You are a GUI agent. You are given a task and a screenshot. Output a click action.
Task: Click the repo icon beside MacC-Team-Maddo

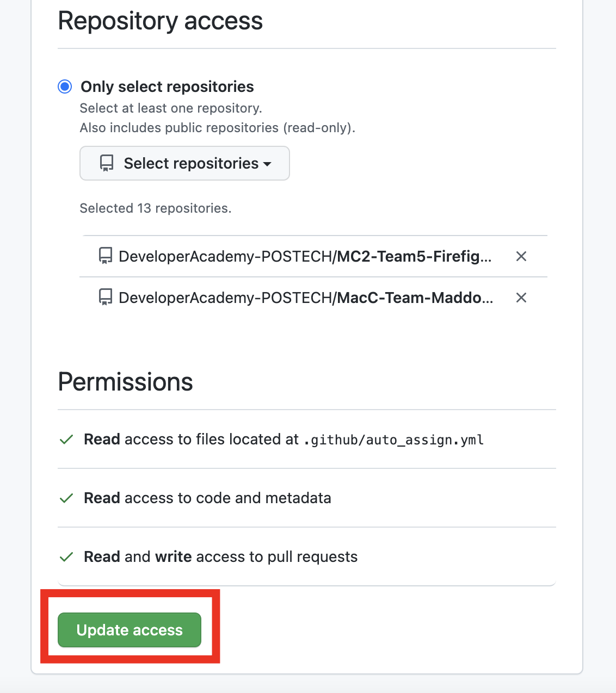coord(105,298)
